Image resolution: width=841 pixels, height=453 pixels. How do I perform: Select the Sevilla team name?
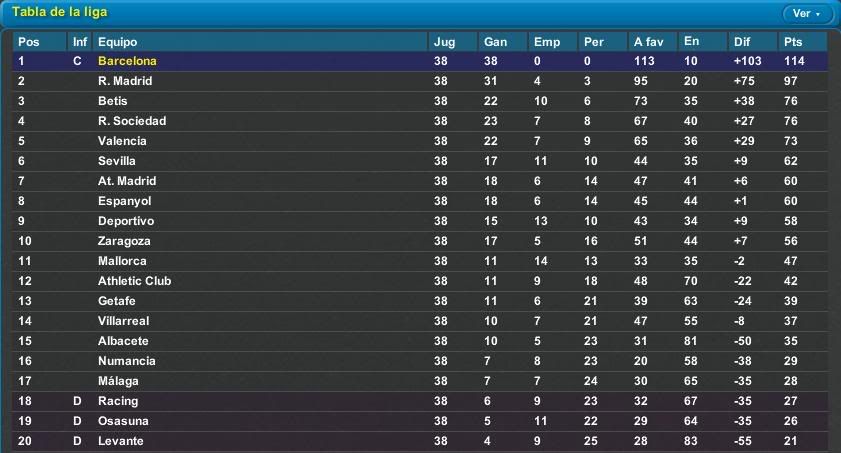(x=117, y=161)
